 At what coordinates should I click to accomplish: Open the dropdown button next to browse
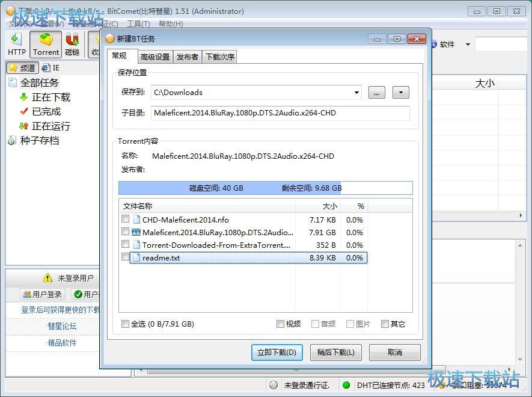(401, 93)
